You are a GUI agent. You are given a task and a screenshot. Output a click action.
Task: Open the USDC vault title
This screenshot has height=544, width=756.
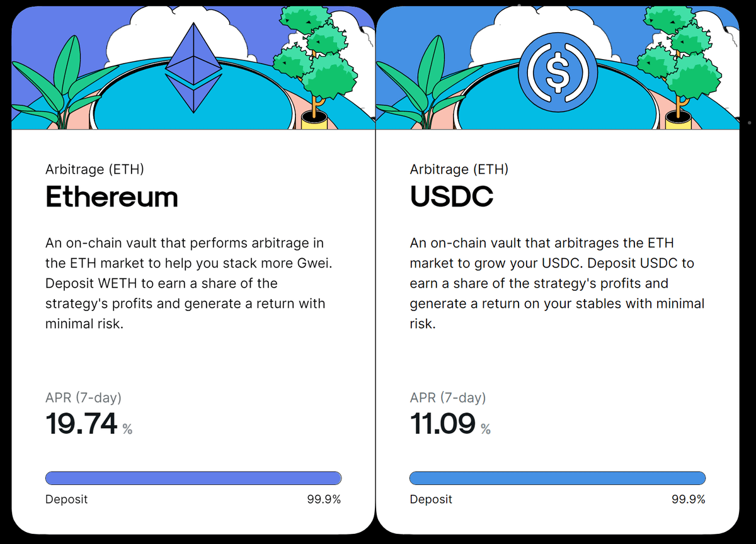click(452, 197)
